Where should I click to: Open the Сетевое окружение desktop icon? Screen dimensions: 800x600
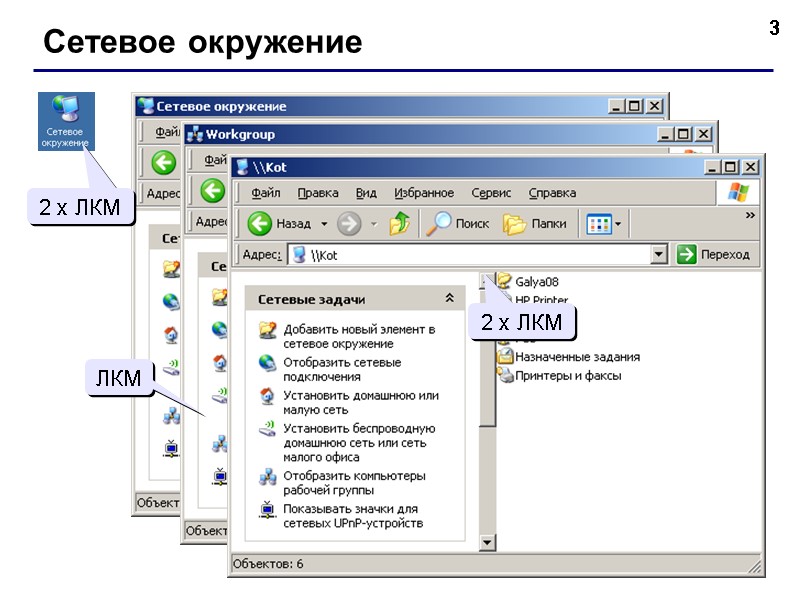pos(66,121)
